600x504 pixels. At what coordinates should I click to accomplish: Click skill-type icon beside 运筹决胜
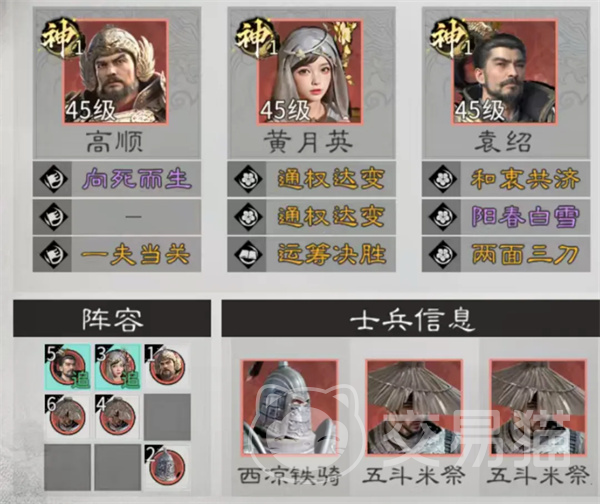248,254
